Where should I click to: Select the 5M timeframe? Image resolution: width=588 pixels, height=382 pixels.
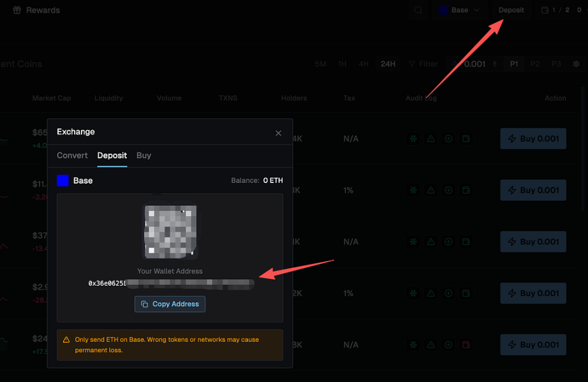321,64
